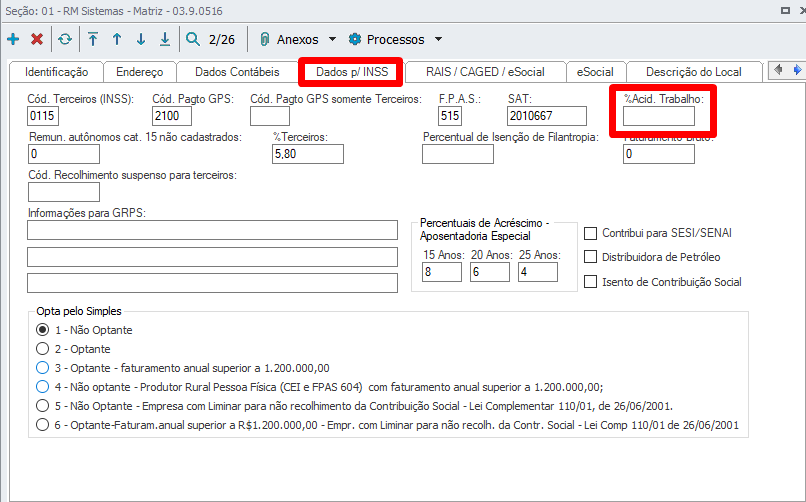Click the 2/26 record counter
This screenshot has height=502, width=806.
pos(222,40)
